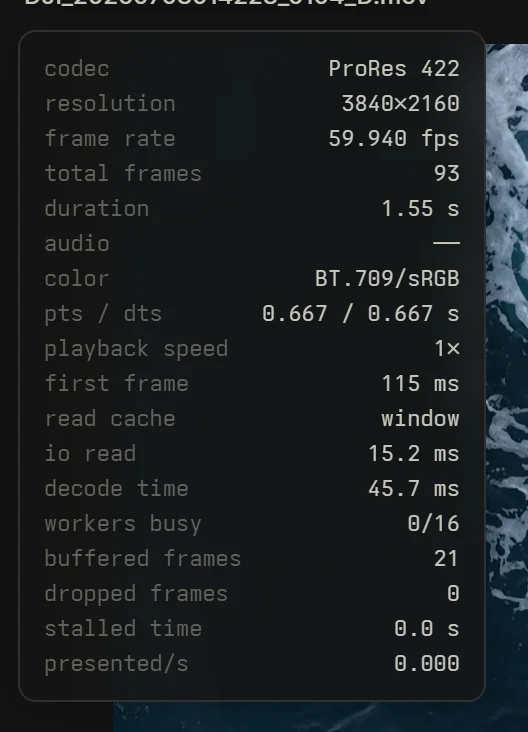
Task: Select pts / dts value 0.667 / 0.667 s
Action: pos(361,314)
